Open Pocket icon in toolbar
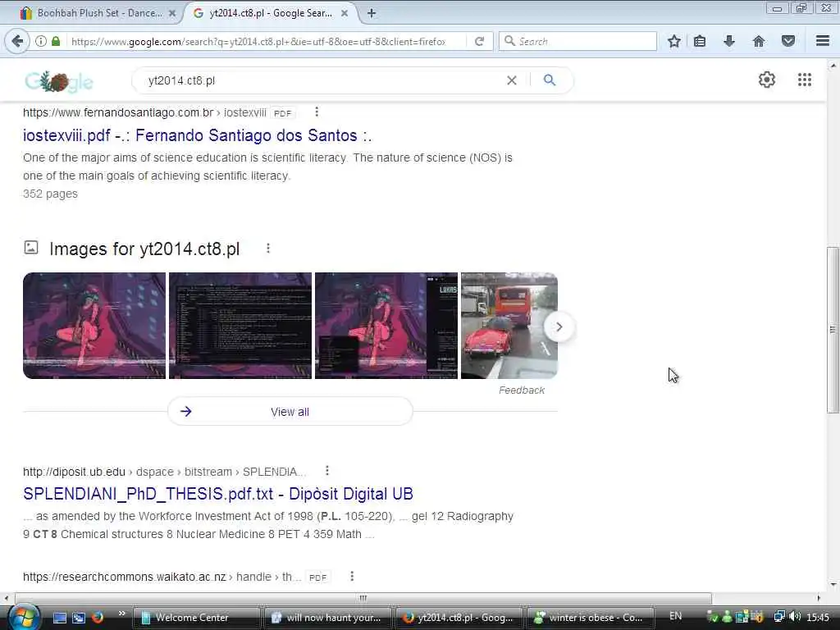The width and height of the screenshot is (840, 630). point(788,41)
